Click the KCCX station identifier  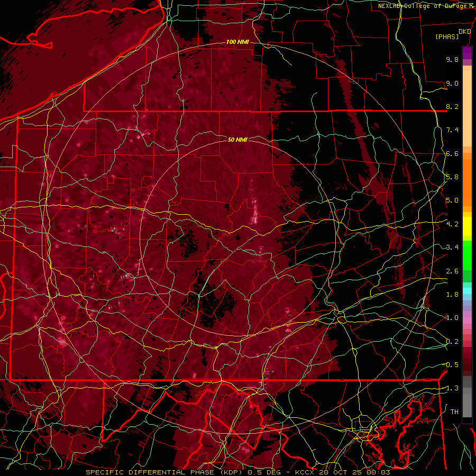point(305,472)
